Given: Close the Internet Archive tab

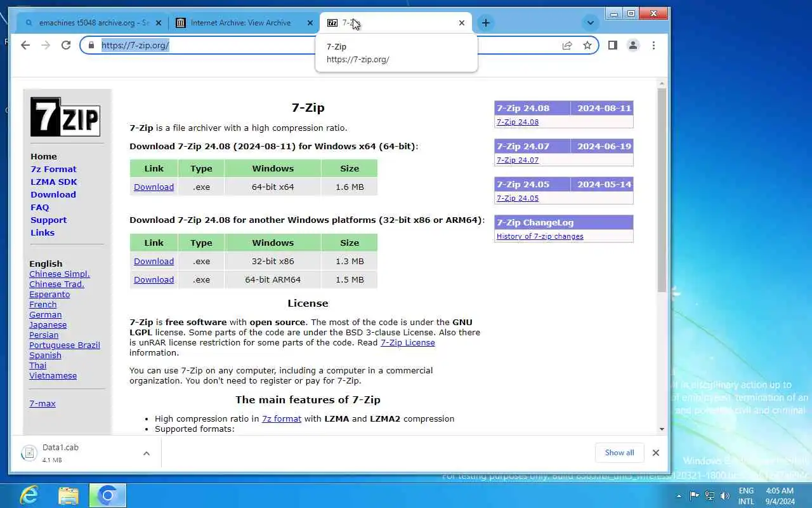Looking at the screenshot, I should (310, 23).
